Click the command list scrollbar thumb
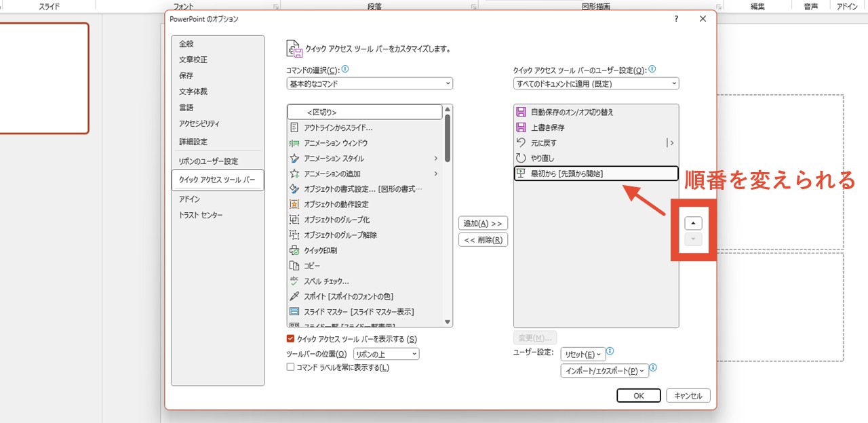This screenshot has width=868, height=423. point(448,138)
